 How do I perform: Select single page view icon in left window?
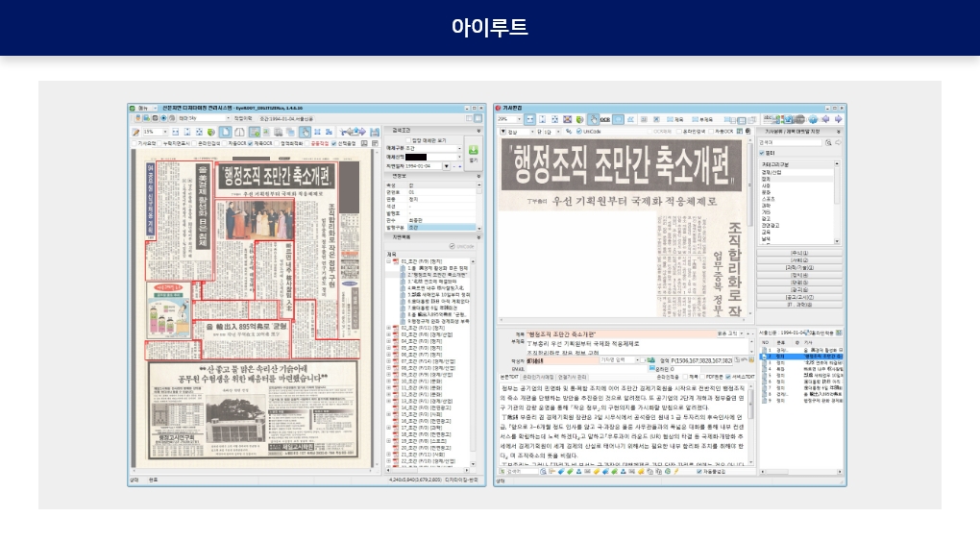pyautogui.click(x=225, y=132)
